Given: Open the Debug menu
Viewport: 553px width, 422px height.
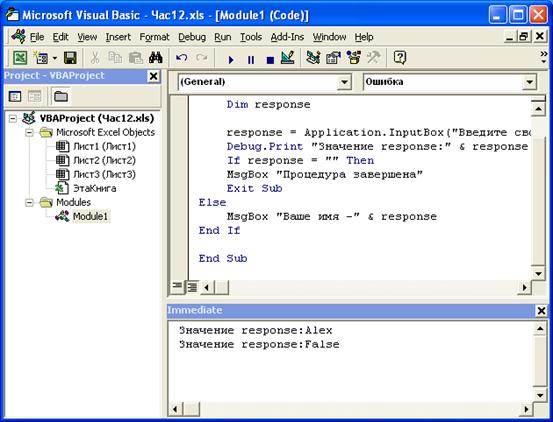Looking at the screenshot, I should tap(192, 37).
